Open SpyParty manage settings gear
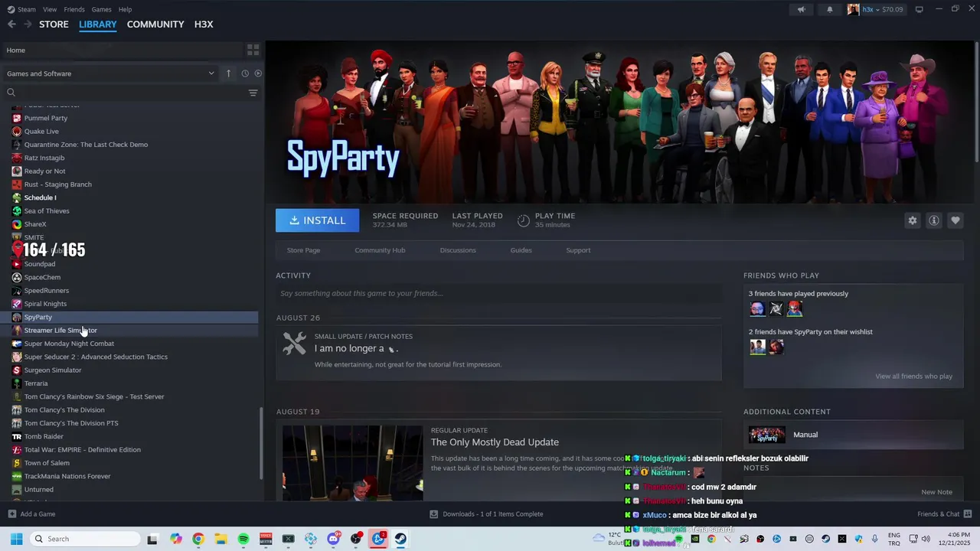Image resolution: width=980 pixels, height=551 pixels. click(x=912, y=220)
